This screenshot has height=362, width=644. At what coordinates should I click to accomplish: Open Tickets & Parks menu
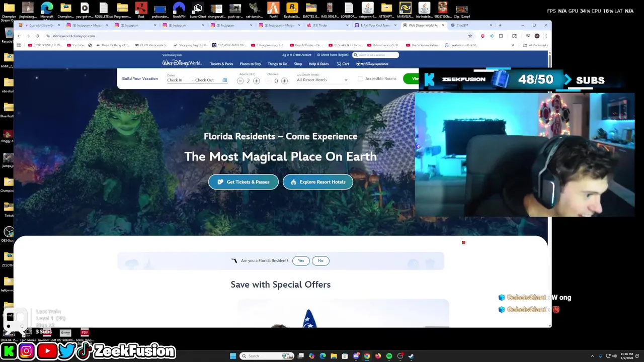pyautogui.click(x=221, y=64)
